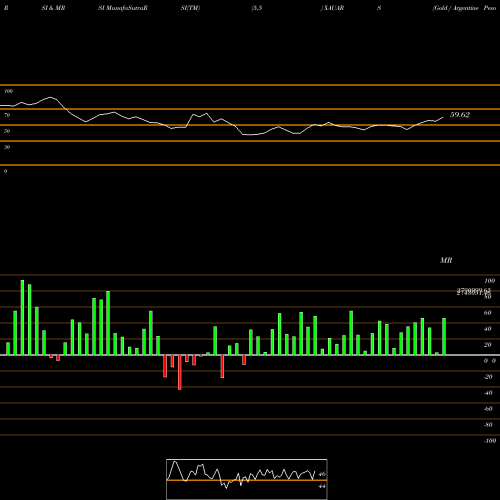This screenshot has height=500, width=500.
Task: Select the RSI axis label 70
Action: (7, 115)
